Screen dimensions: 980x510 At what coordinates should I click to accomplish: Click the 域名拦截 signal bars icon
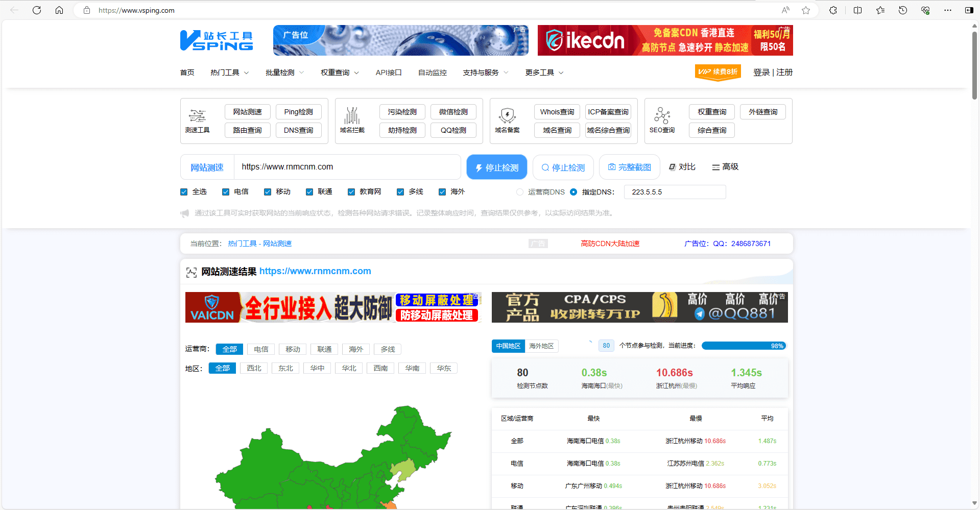[x=352, y=116]
